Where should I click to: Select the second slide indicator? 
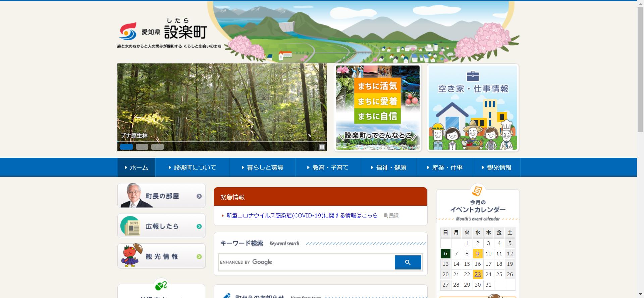click(x=142, y=147)
